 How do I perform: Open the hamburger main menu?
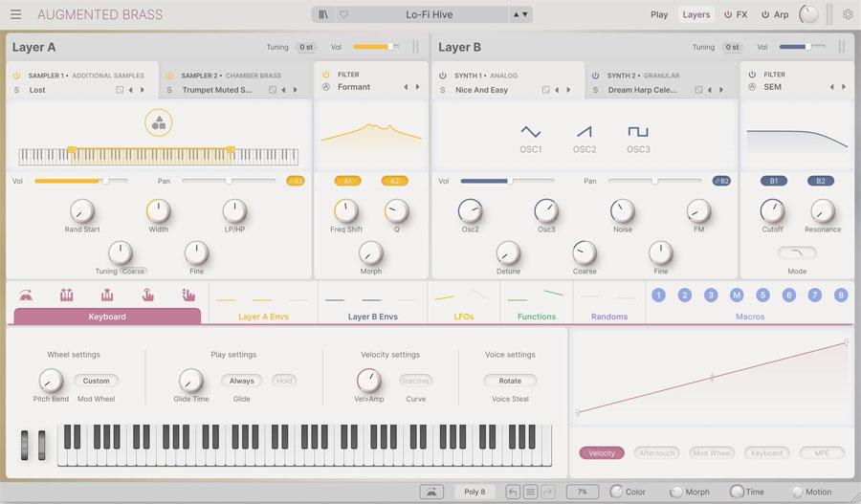click(x=16, y=14)
